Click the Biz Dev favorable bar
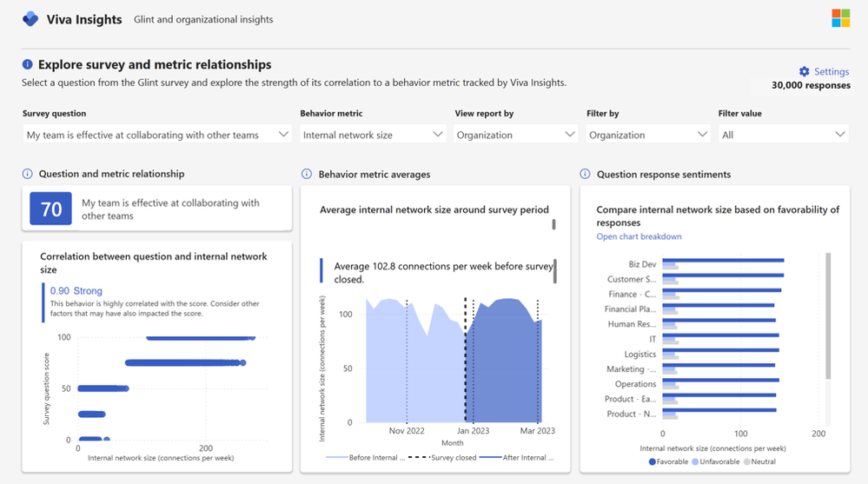Screen dimensions: 868x484 tap(723, 261)
